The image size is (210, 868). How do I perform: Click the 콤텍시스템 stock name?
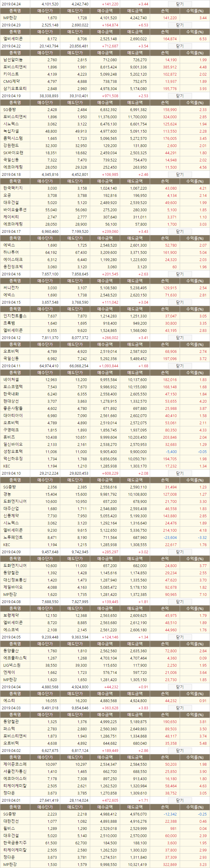13,139
